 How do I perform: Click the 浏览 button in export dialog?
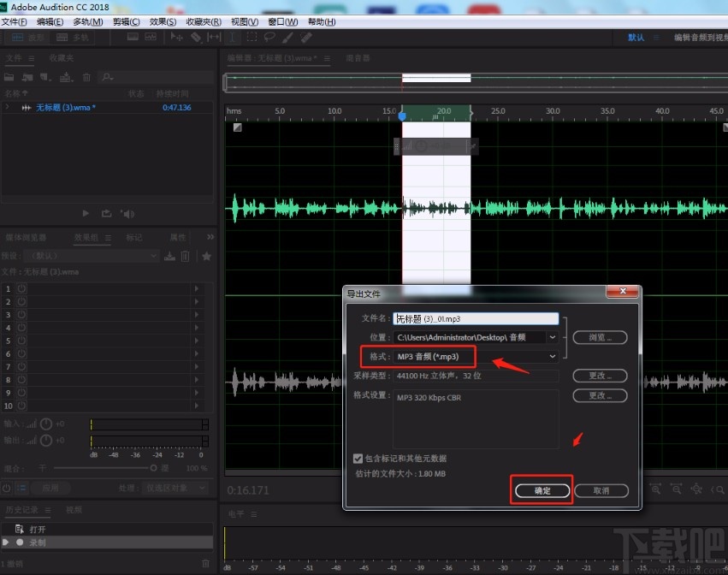coord(600,337)
